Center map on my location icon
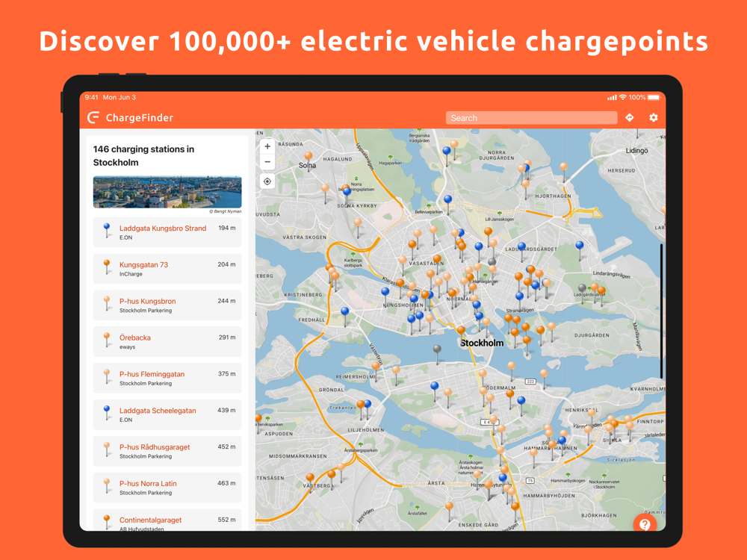Viewport: 747px width, 560px height. point(267,181)
